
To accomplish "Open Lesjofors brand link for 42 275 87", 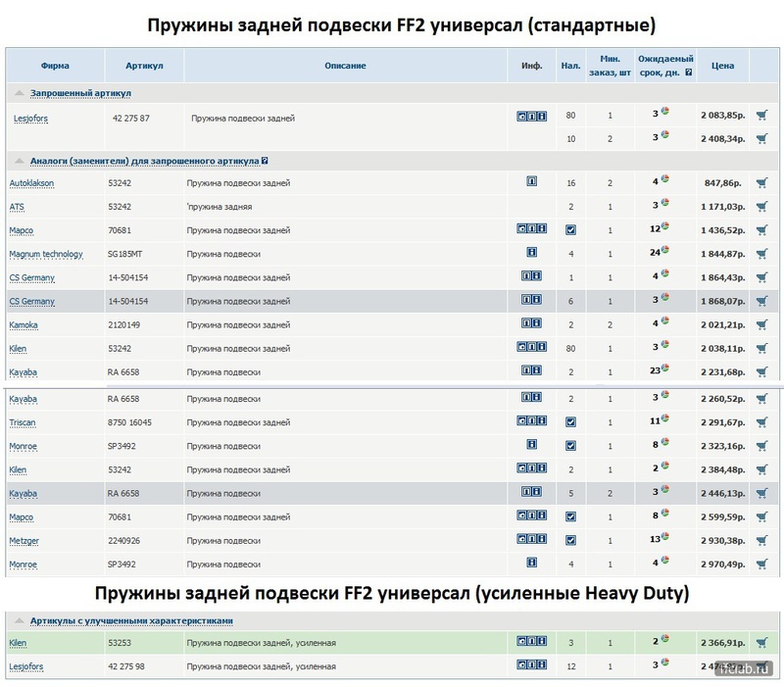I will [x=30, y=119].
